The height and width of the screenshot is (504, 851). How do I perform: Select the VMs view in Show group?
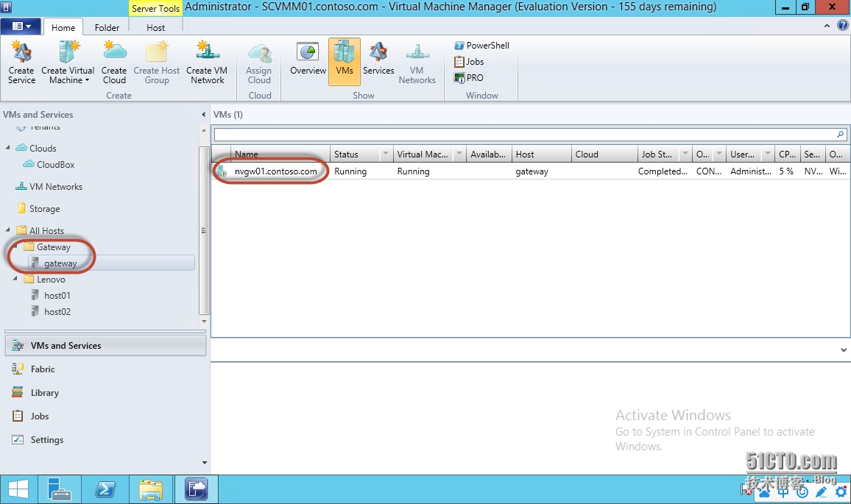345,61
